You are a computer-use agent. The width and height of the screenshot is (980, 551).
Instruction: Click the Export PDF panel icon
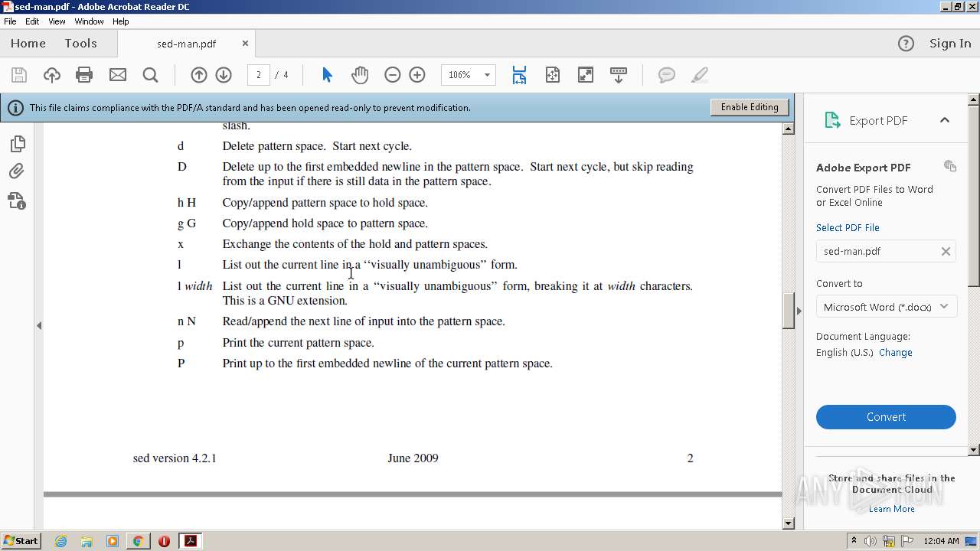[832, 120]
